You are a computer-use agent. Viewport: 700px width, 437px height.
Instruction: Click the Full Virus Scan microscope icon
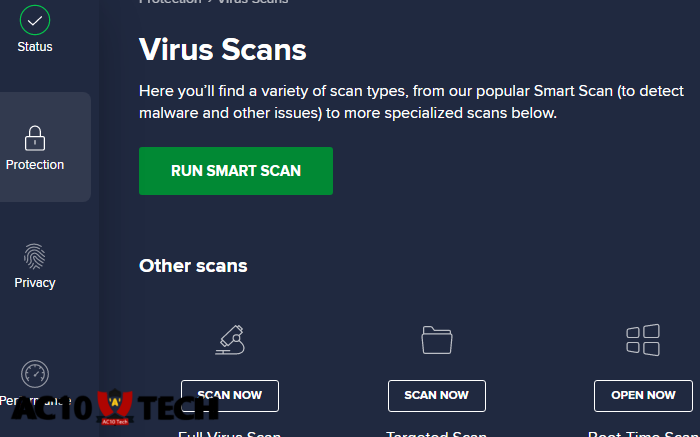(x=230, y=340)
